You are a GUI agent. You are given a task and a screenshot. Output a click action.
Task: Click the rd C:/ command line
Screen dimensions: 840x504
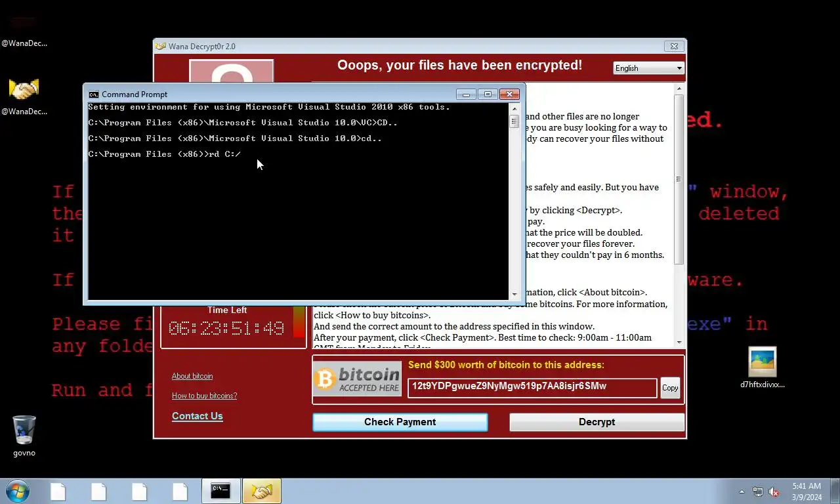tap(165, 154)
